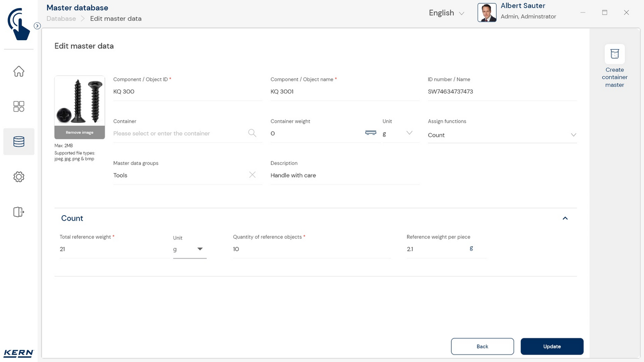Click the logout icon in sidebar
The image size is (644, 362).
[19, 212]
